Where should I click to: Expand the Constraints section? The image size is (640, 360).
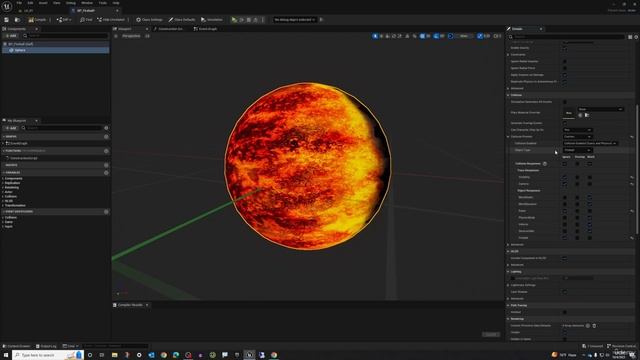pyautogui.click(x=509, y=55)
